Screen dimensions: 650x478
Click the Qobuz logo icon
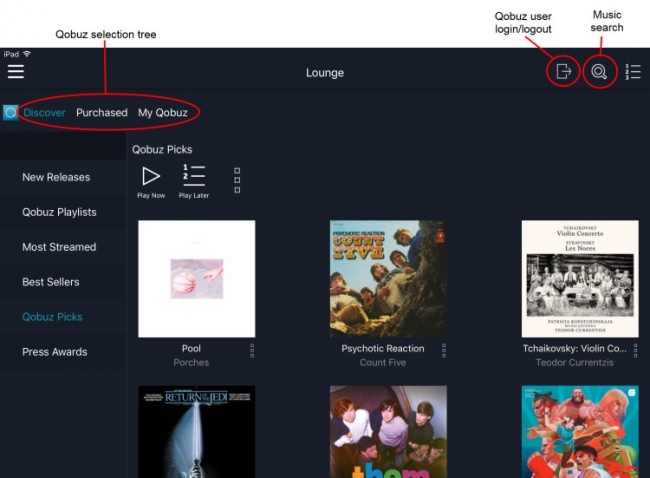pos(10,112)
